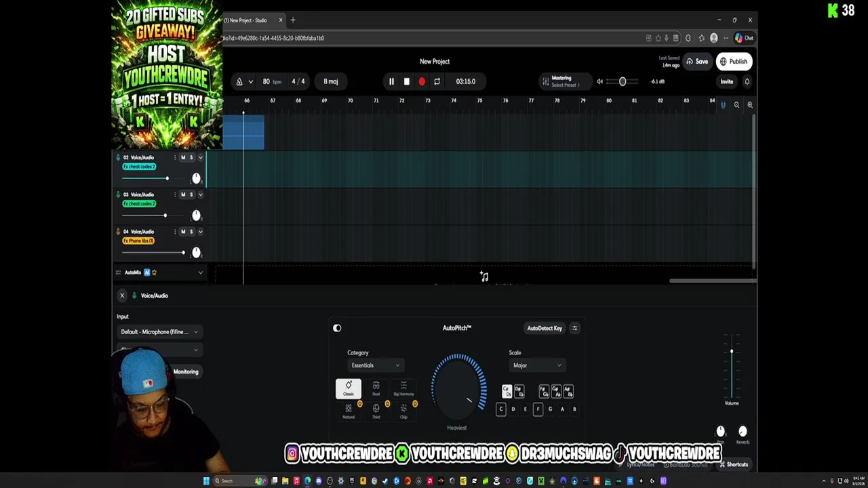This screenshot has height=488, width=868.
Task: Zoom in the timeline
Action: tap(750, 104)
